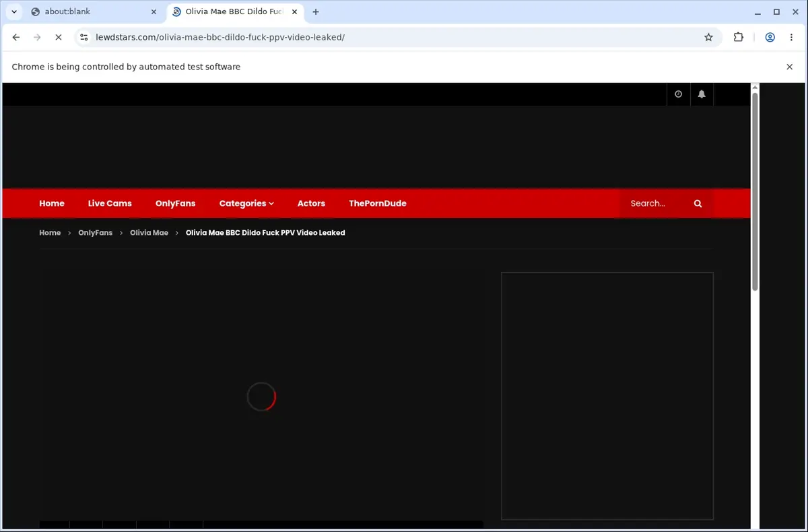
Task: Click the browser forward arrow
Action: pyautogui.click(x=37, y=38)
